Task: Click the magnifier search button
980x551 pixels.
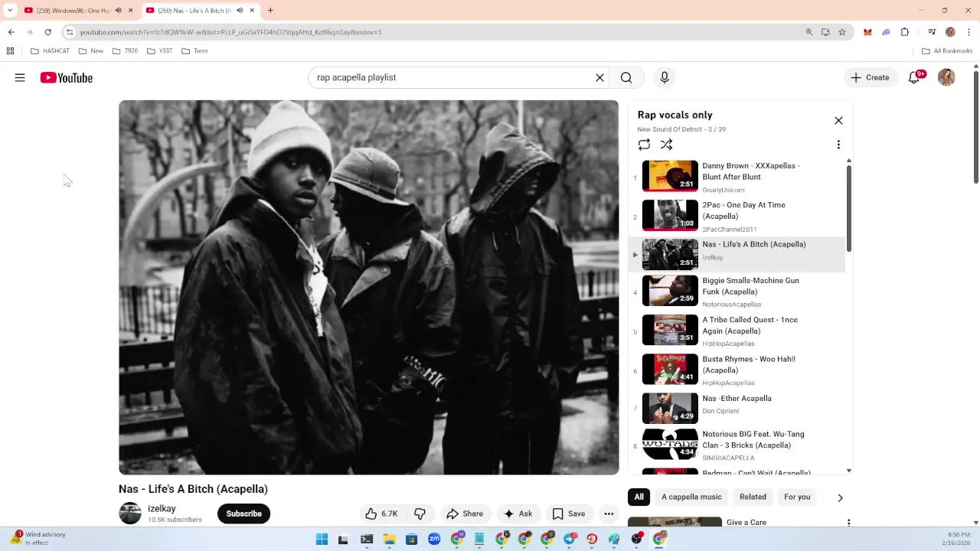Action: (x=626, y=77)
